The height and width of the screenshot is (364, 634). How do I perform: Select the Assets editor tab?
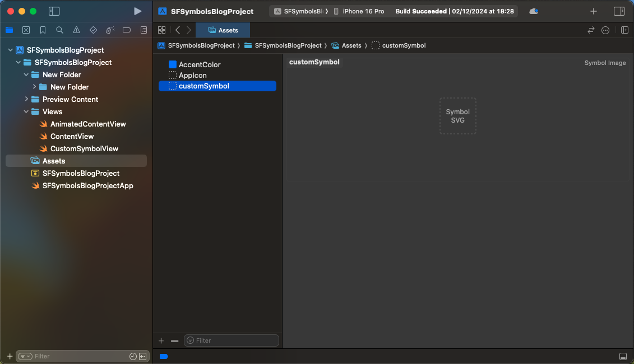[x=223, y=30]
